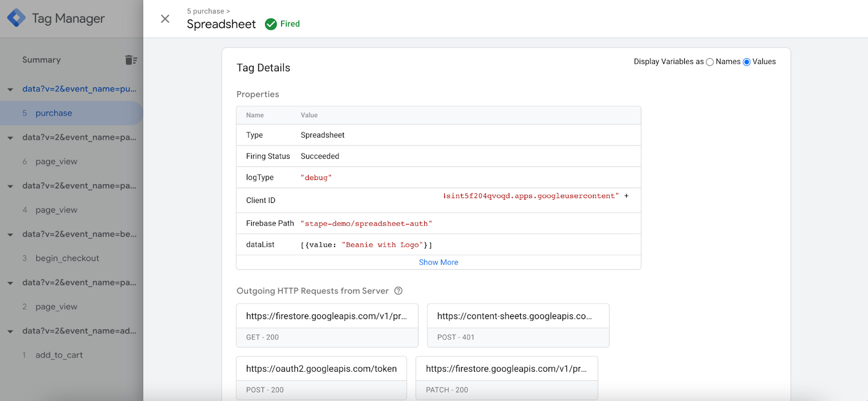Collapse the data?v=2&event_name=ad... request group
The image size is (868, 401).
pyautogui.click(x=10, y=332)
